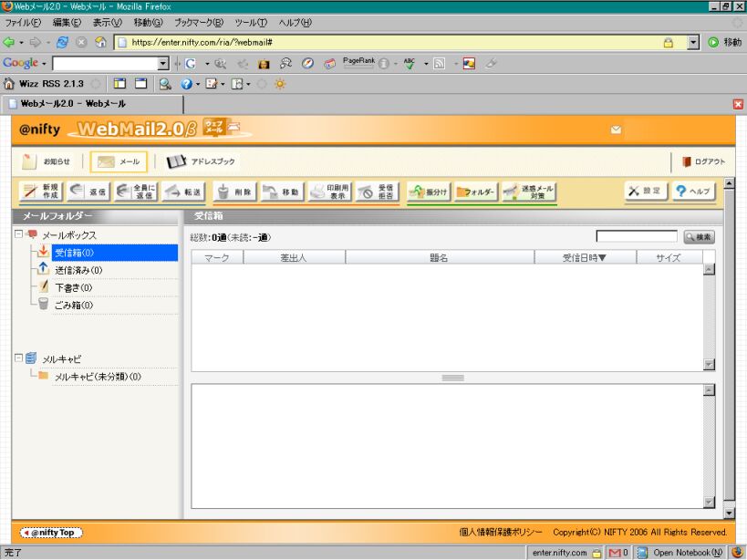Click the envelope icon in the header

tap(616, 130)
